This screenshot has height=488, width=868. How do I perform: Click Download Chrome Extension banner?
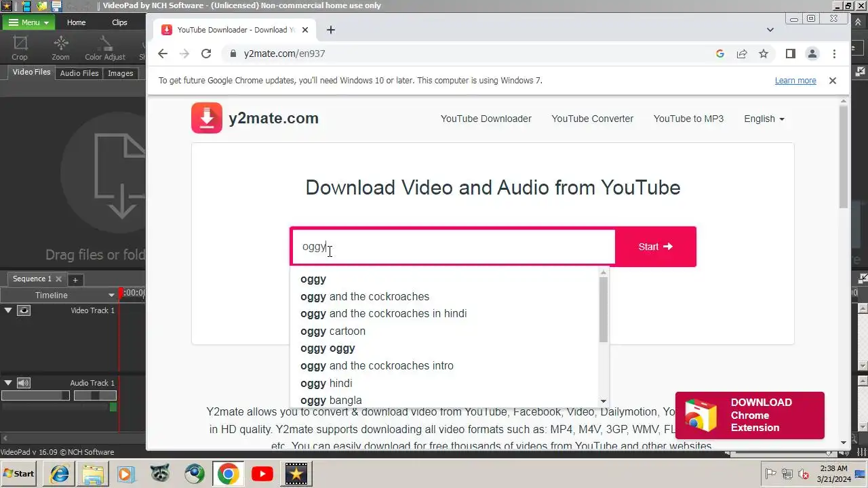click(x=750, y=415)
